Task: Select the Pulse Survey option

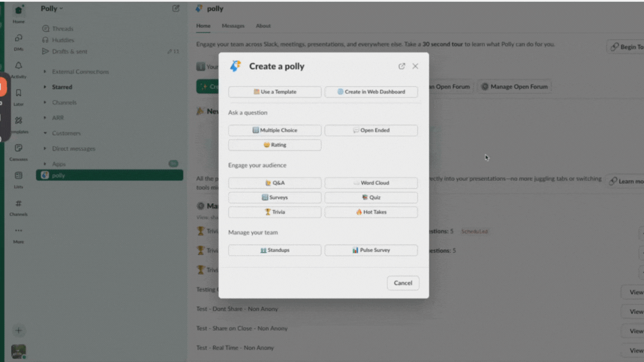Action: pos(371,250)
